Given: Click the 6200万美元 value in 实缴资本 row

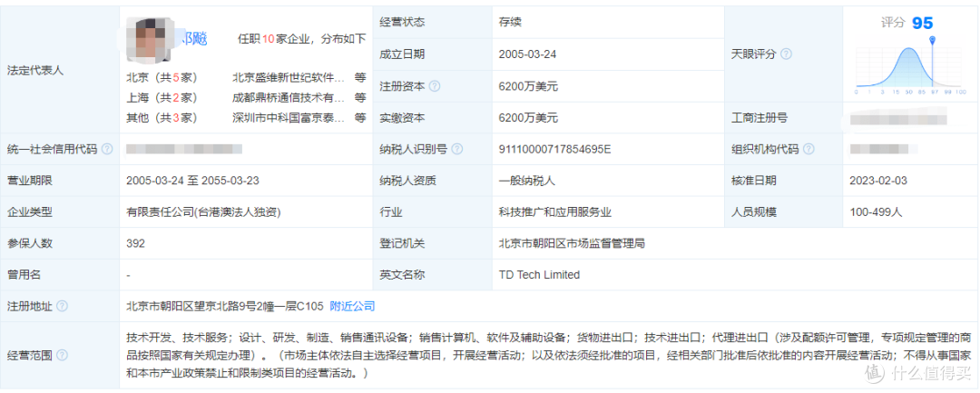Looking at the screenshot, I should 528,117.
